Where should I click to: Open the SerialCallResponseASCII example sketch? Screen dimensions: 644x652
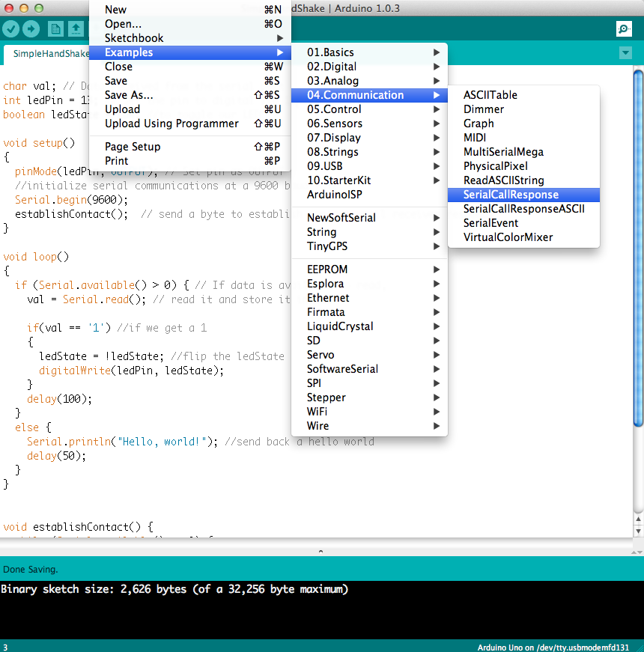pyautogui.click(x=523, y=208)
